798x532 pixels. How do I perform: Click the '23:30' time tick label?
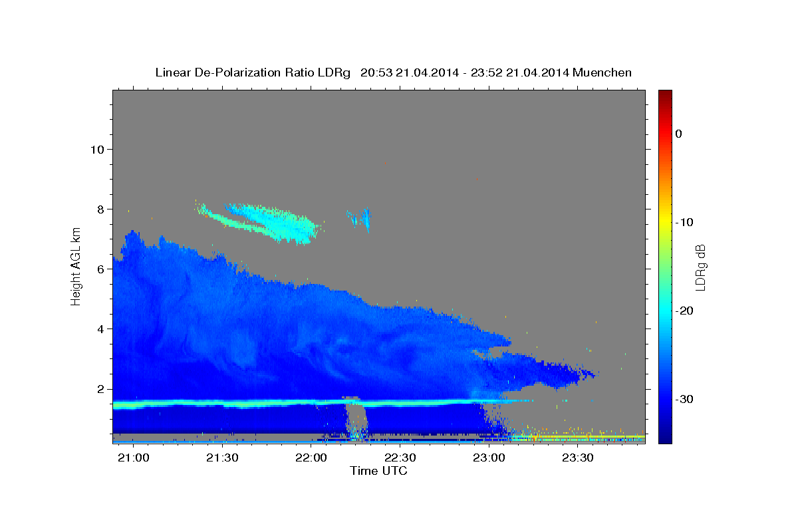point(578,458)
